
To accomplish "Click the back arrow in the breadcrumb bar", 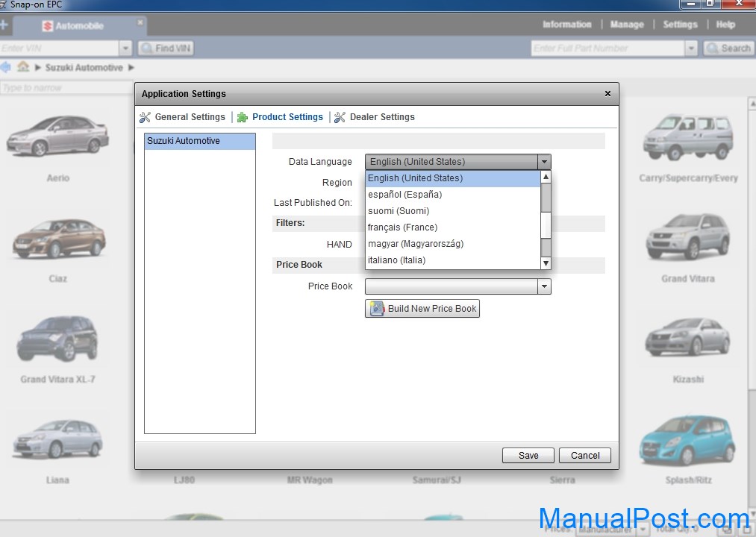I will point(5,67).
